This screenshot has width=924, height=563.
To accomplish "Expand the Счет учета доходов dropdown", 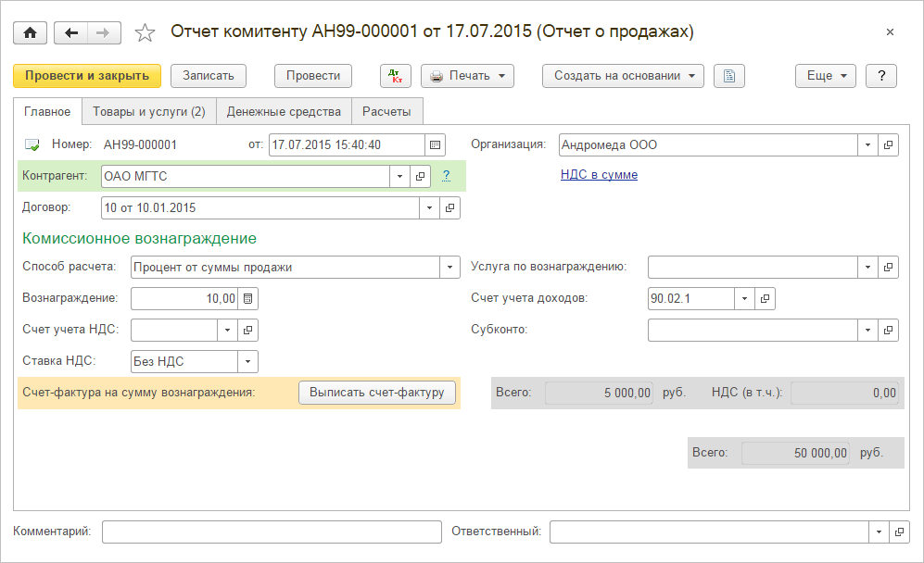I will coord(745,298).
